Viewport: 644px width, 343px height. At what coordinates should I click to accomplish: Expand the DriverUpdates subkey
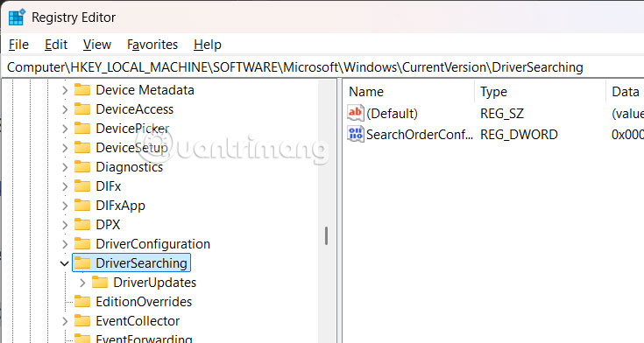[x=82, y=283]
